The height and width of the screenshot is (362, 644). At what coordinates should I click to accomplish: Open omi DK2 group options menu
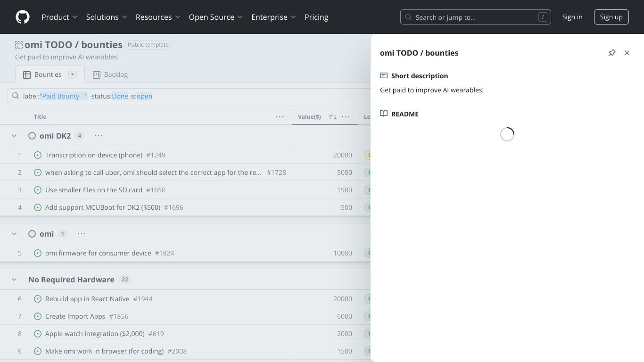point(99,136)
